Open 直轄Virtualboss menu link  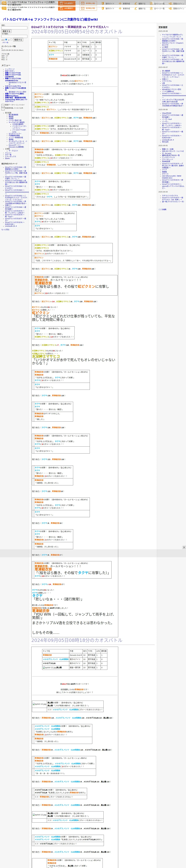(12, 96)
